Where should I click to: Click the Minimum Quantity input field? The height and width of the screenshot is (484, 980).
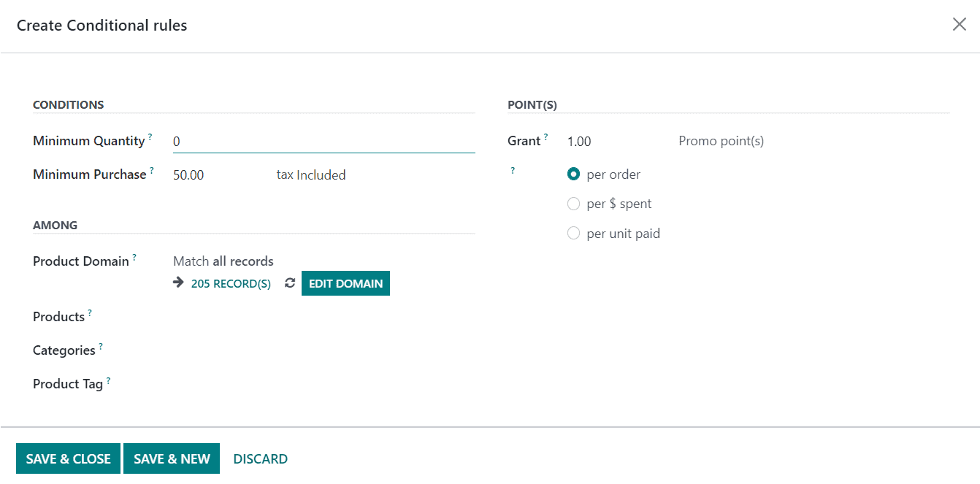click(x=324, y=142)
